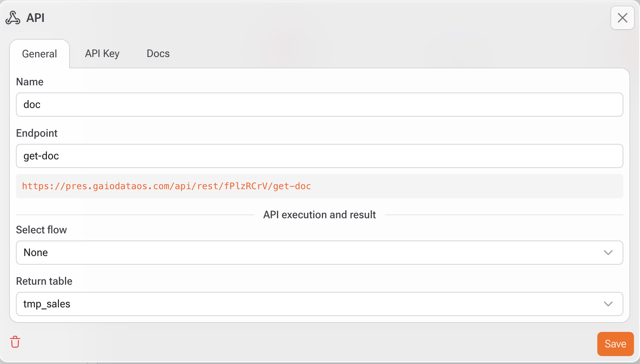Open the Select flow dropdown showing None
This screenshot has width=640, height=364.
tap(310, 253)
